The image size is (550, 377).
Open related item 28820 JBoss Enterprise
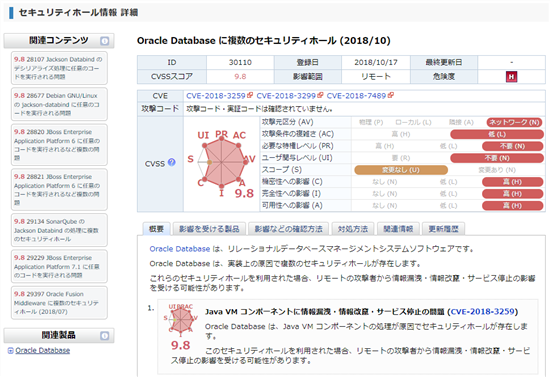pyautogui.click(x=59, y=144)
